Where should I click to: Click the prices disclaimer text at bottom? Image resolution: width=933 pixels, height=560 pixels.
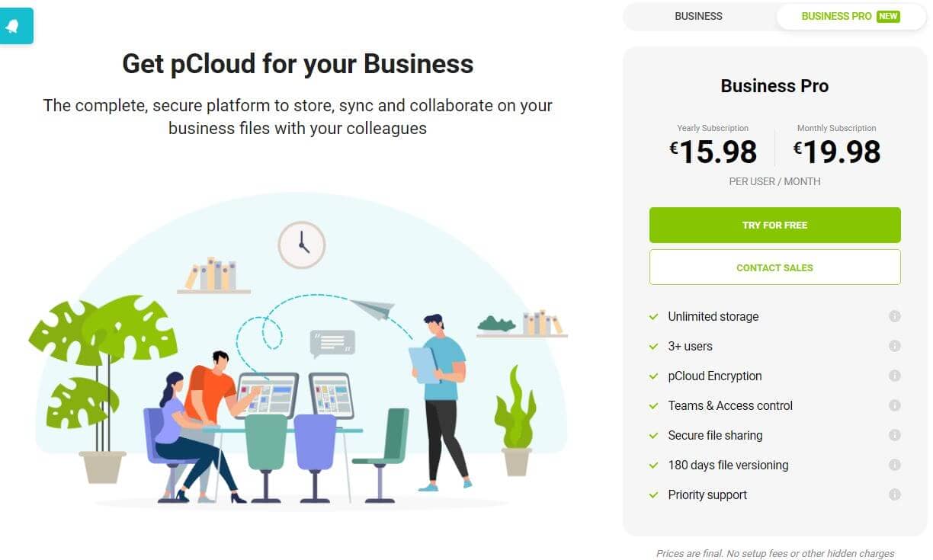(x=776, y=553)
